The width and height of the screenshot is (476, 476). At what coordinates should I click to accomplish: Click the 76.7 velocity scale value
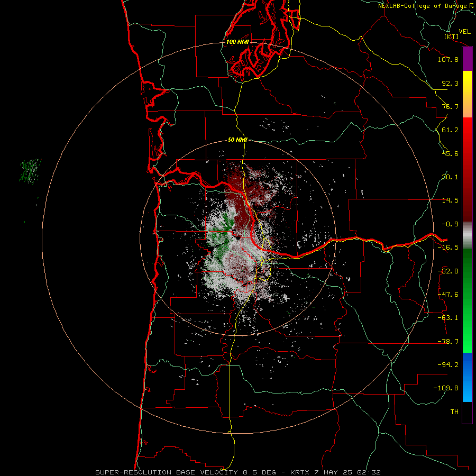click(450, 106)
